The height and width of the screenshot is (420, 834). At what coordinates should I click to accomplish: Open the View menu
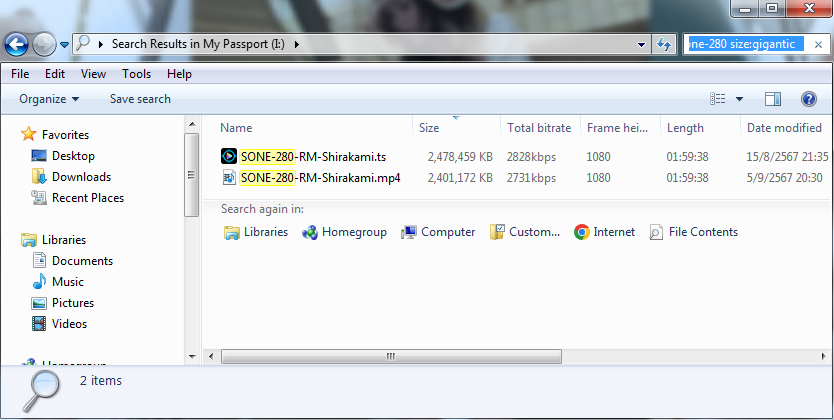pos(93,74)
